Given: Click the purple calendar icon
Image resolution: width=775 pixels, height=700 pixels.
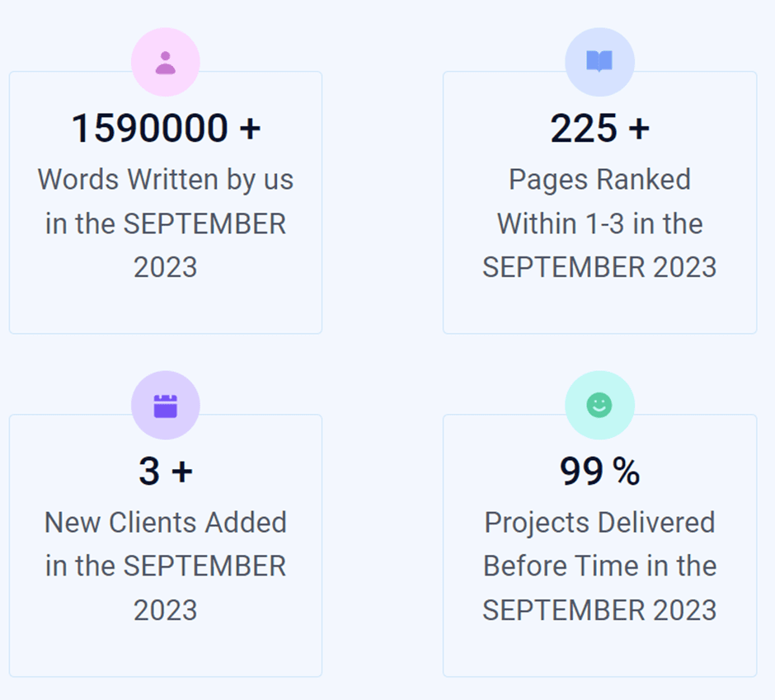Looking at the screenshot, I should click(x=165, y=406).
